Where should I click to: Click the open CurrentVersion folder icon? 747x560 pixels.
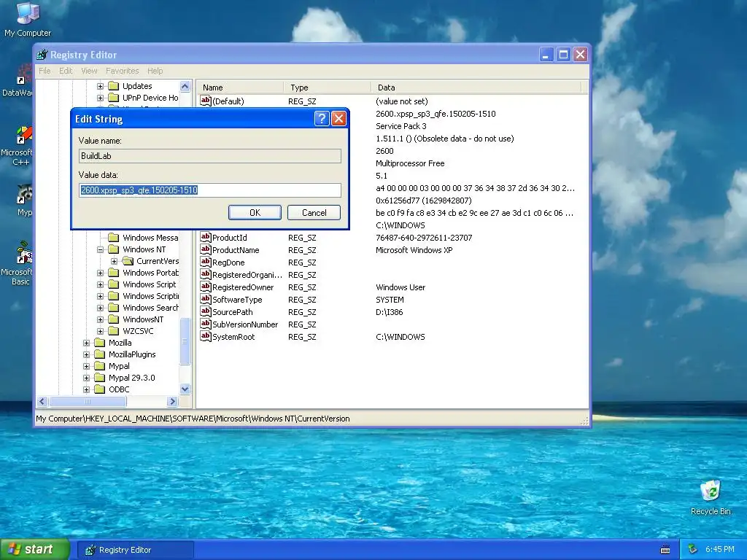tap(128, 261)
